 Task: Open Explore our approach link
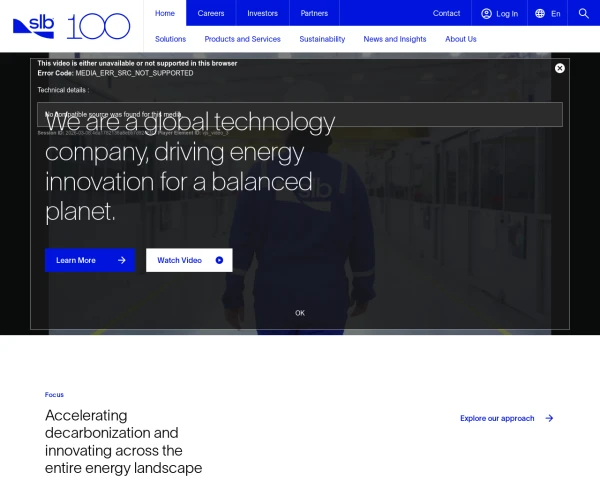click(507, 418)
